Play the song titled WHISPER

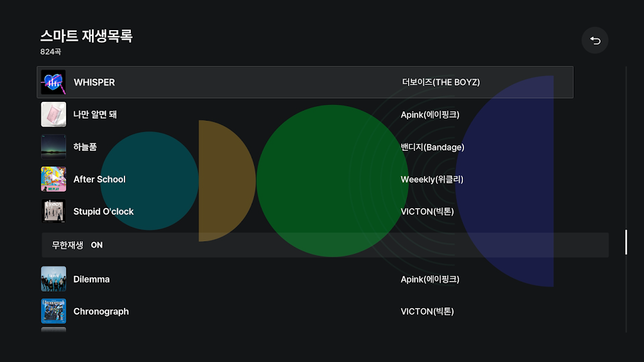point(94,82)
